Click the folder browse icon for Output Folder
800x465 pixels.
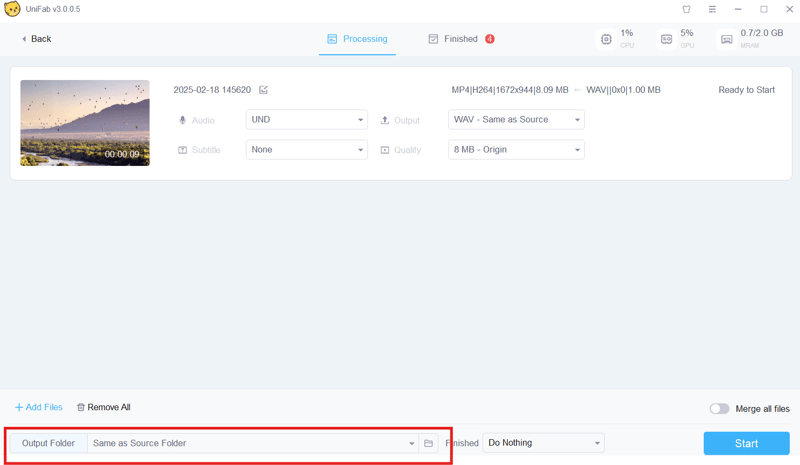pos(428,443)
